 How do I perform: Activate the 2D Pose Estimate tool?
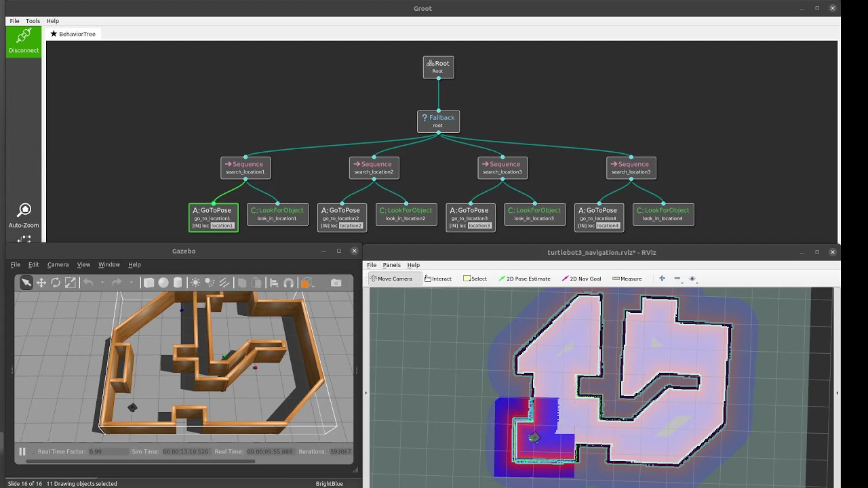pyautogui.click(x=525, y=279)
